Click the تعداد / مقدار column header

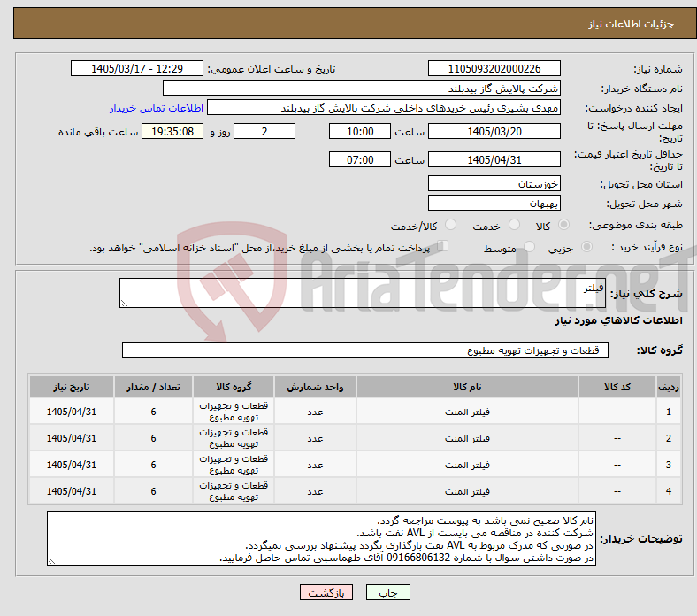[x=153, y=387]
